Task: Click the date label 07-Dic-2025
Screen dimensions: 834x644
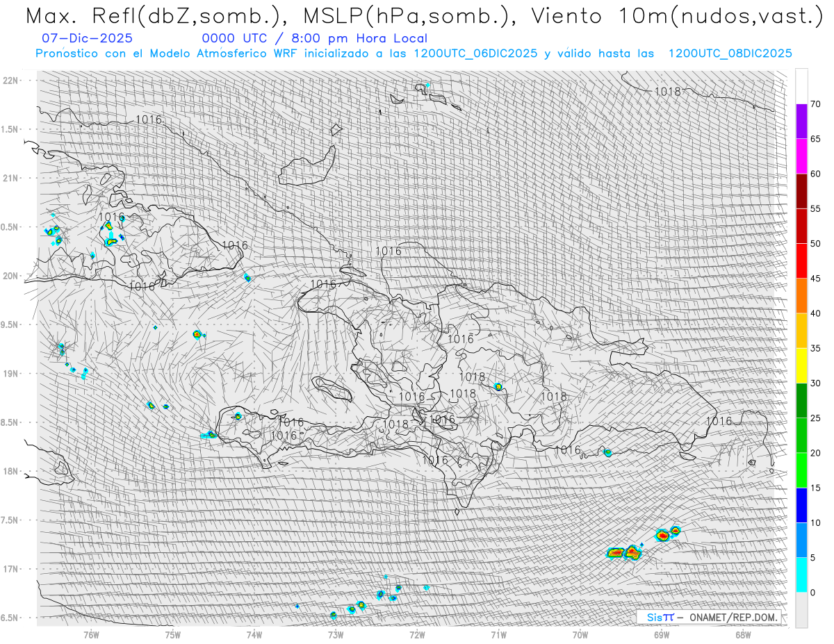Action: (x=87, y=38)
